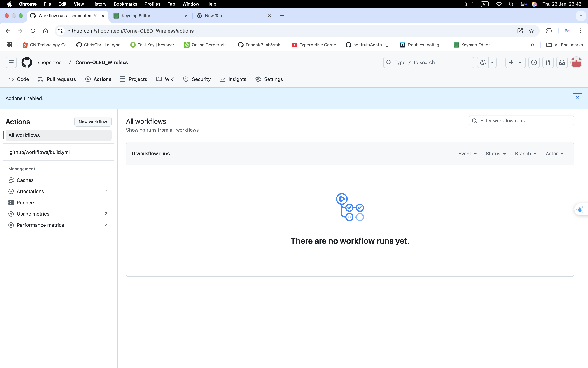Click the Type / to search box

click(429, 62)
